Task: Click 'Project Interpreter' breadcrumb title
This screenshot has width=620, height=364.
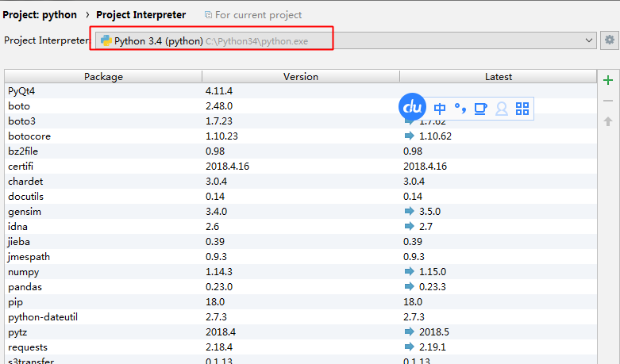Action: (x=141, y=15)
